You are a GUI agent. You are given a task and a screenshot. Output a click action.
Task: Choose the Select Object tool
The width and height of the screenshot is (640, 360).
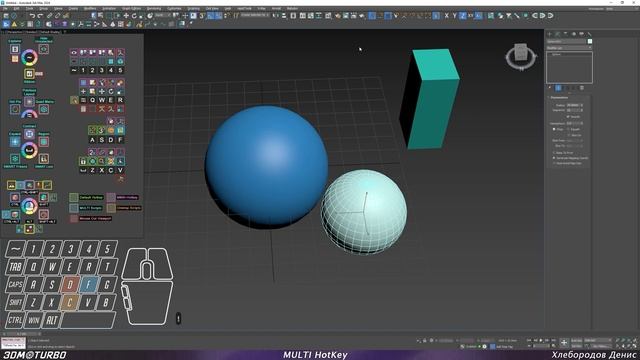[x=93, y=16]
